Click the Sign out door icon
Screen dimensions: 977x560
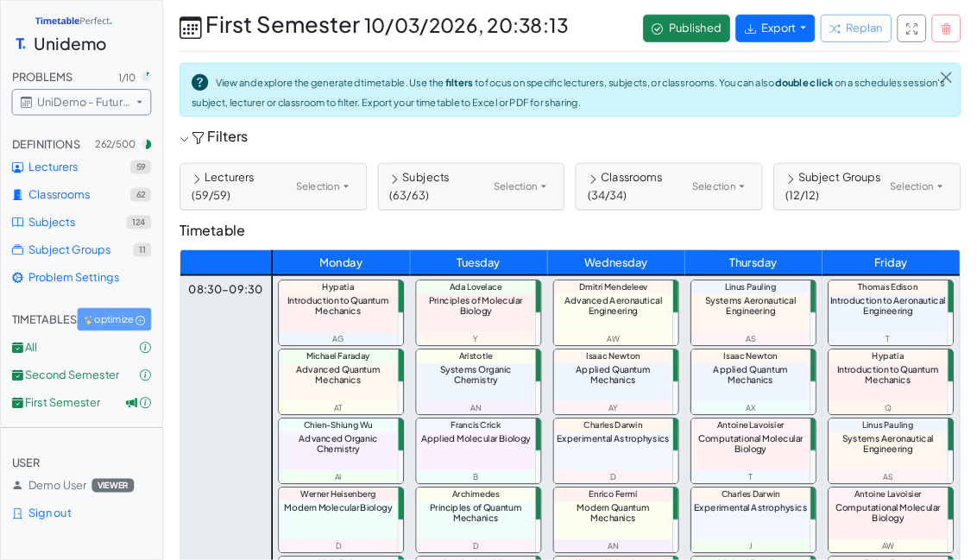pos(17,513)
